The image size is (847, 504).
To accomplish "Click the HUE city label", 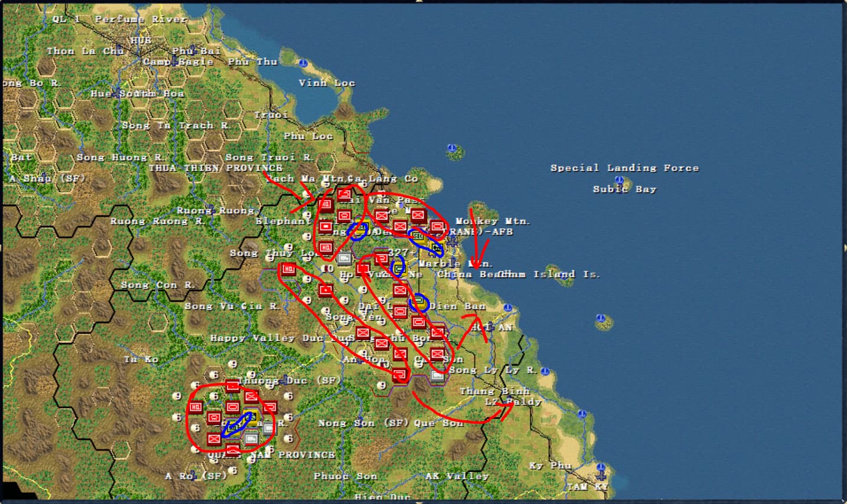I will [141, 41].
